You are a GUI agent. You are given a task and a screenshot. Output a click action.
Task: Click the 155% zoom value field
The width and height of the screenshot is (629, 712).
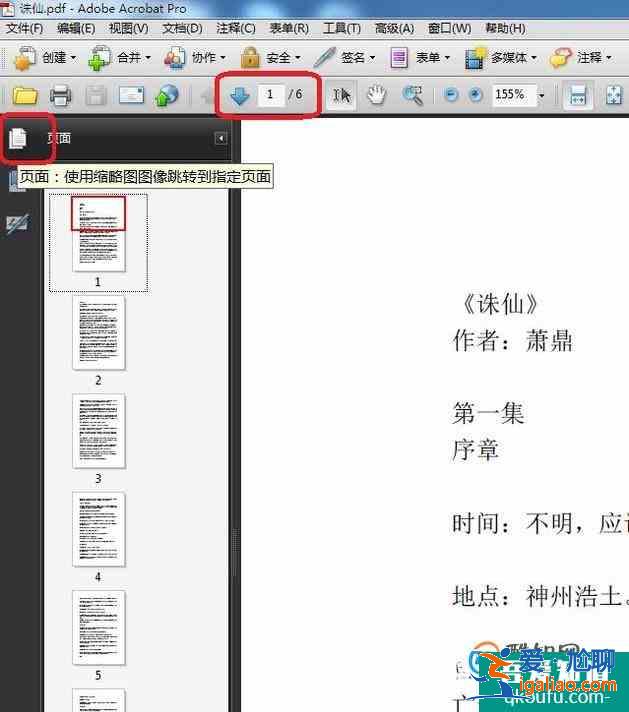point(513,95)
